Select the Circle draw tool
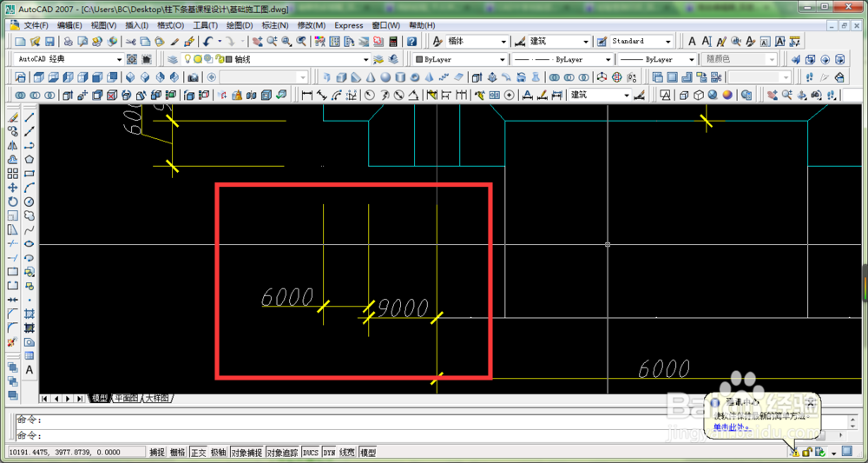The height and width of the screenshot is (463, 868). click(x=30, y=201)
